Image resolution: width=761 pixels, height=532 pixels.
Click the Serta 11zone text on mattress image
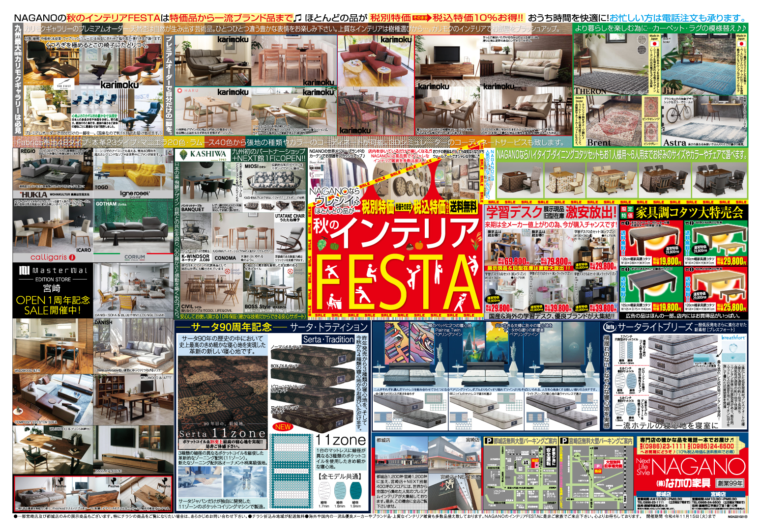[222, 433]
